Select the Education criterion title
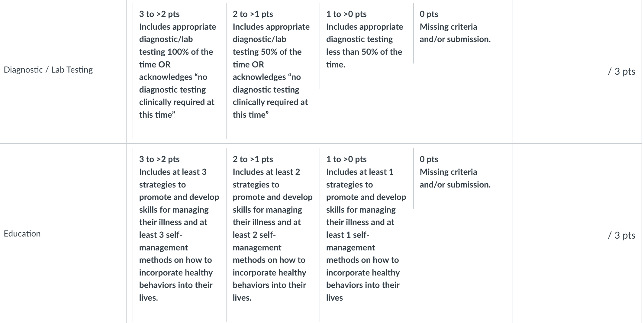Viewport: 644px width, 323px height. click(x=22, y=234)
